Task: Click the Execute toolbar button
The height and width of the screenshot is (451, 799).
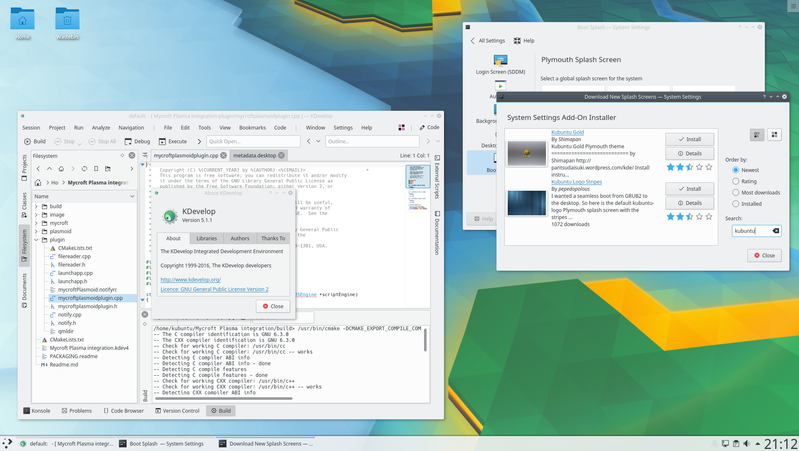Action: point(171,142)
